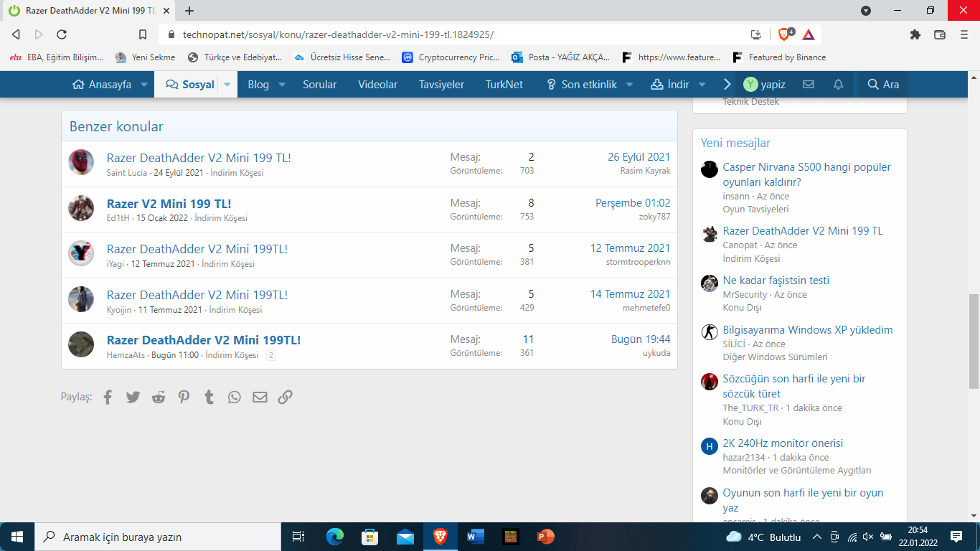Click the bookmark icon in address bar
This screenshot has height=551, width=980.
(143, 34)
